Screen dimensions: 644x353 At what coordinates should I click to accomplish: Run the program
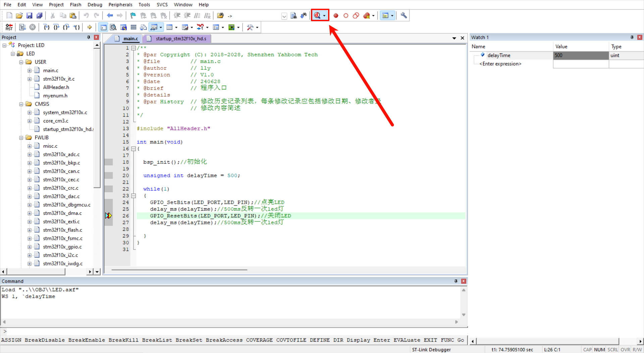(x=22, y=27)
